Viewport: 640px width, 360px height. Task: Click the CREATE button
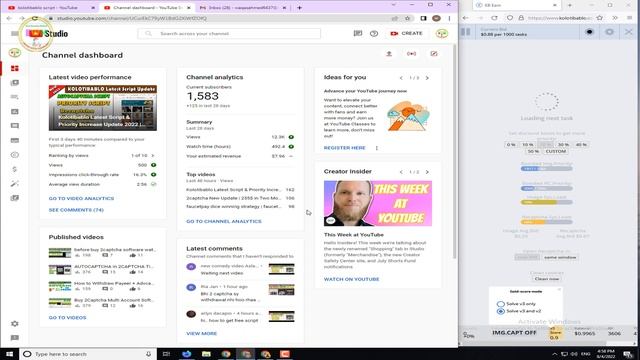(406, 33)
